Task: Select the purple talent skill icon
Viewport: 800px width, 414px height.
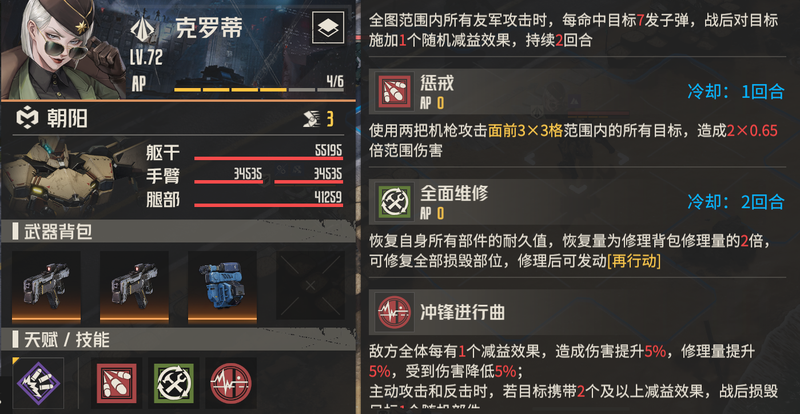Action: point(38,383)
